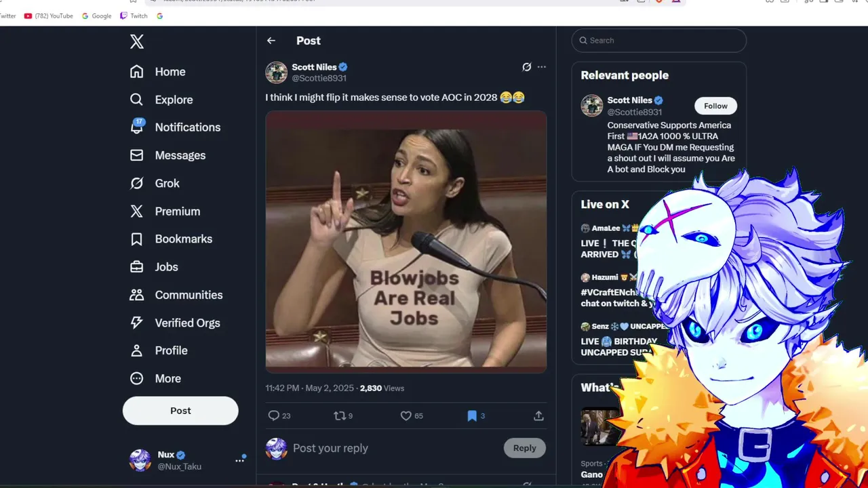868x488 pixels.
Task: Open the post's three-dot options menu
Action: [x=542, y=67]
